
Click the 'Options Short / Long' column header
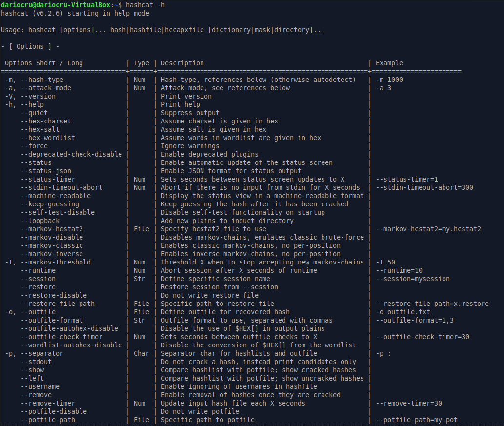44,63
